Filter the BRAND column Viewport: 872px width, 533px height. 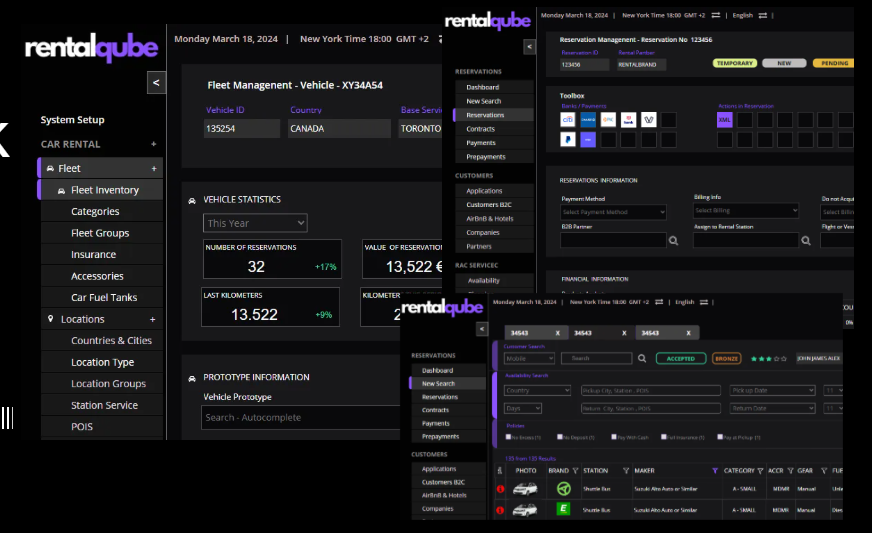[x=576, y=471]
